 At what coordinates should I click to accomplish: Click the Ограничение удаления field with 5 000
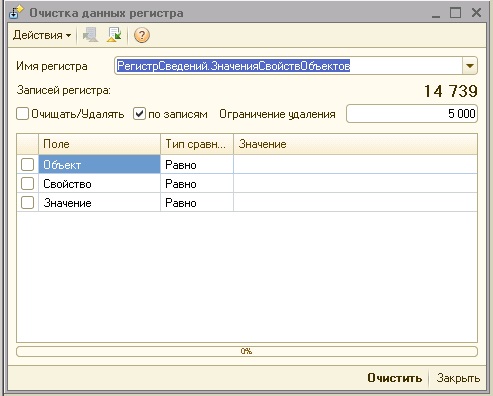click(x=412, y=114)
